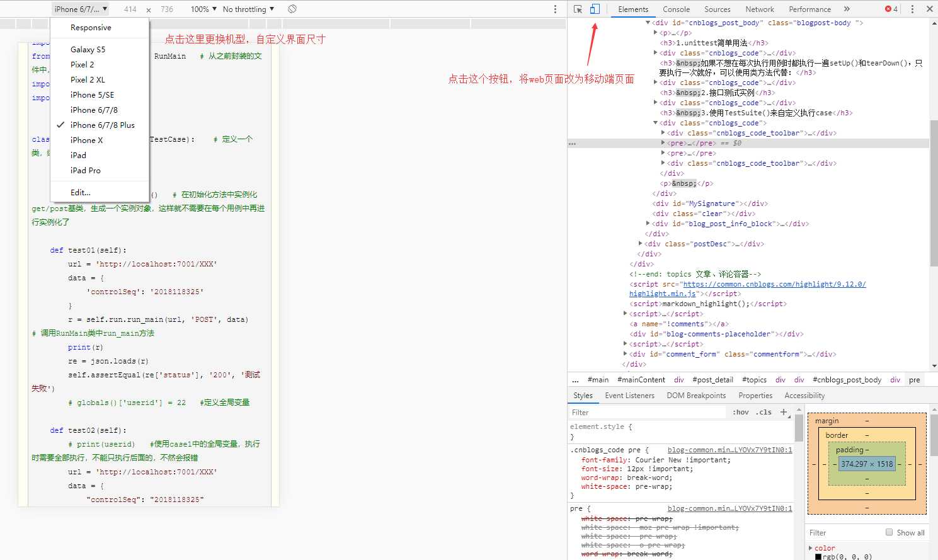Open the DOM Breakpoints pane tab

coord(696,396)
